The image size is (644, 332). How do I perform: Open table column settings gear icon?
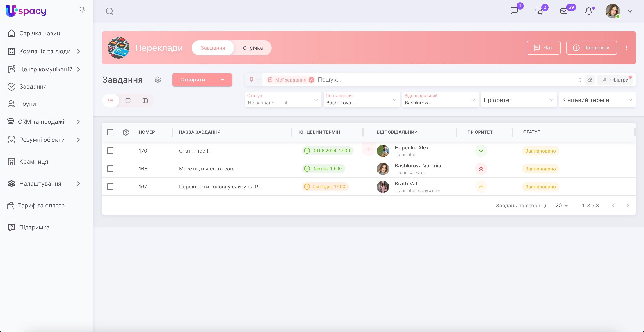click(126, 132)
